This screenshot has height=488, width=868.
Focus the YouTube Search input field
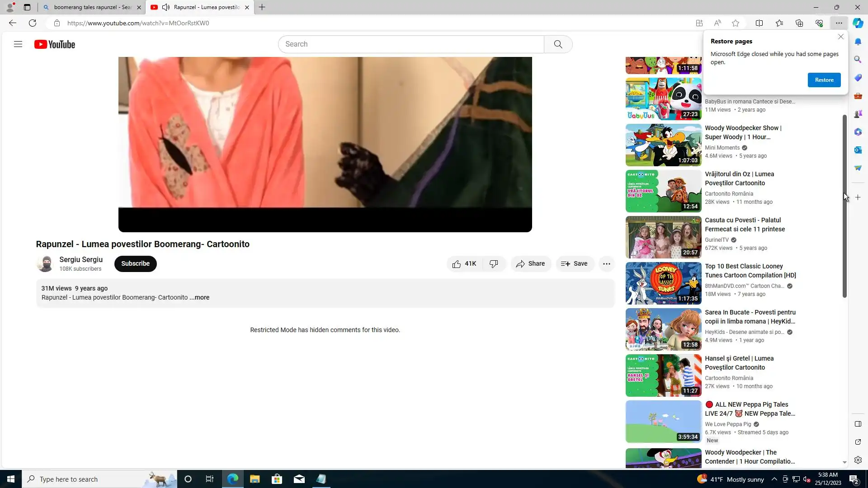410,44
